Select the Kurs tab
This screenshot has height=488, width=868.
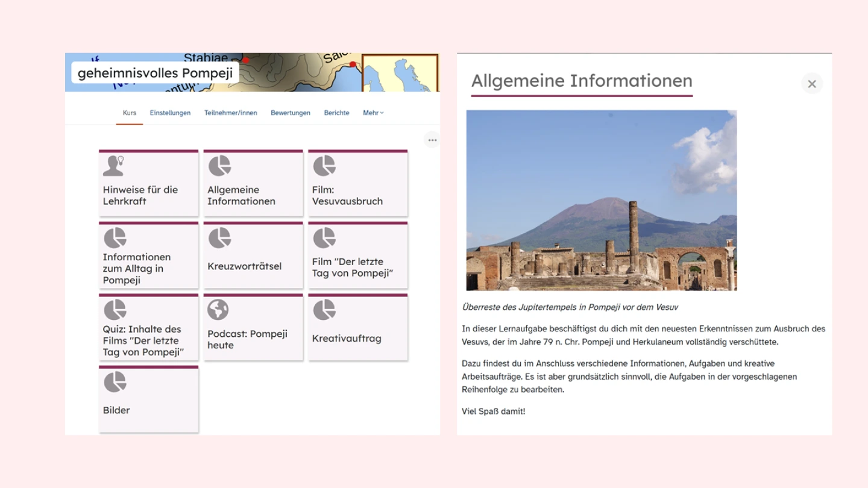pyautogui.click(x=129, y=113)
